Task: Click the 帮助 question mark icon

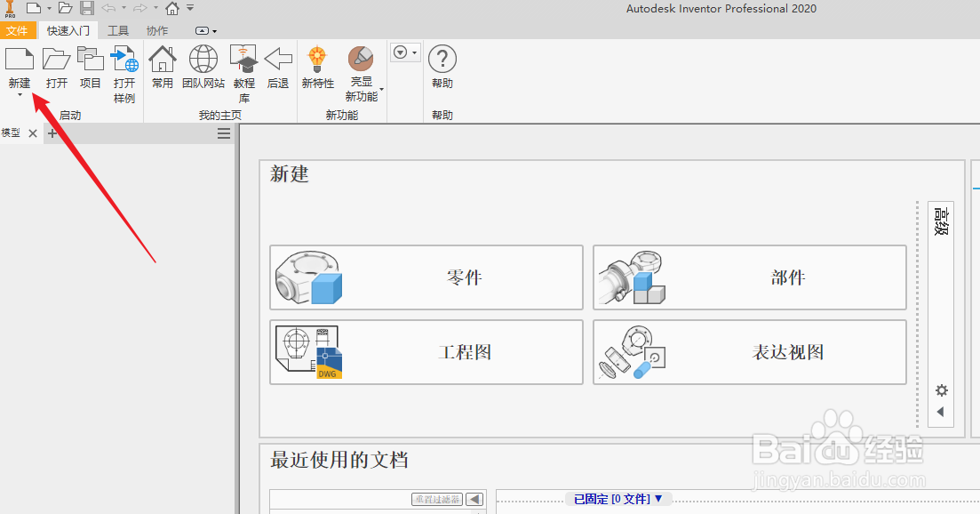Action: pyautogui.click(x=442, y=59)
